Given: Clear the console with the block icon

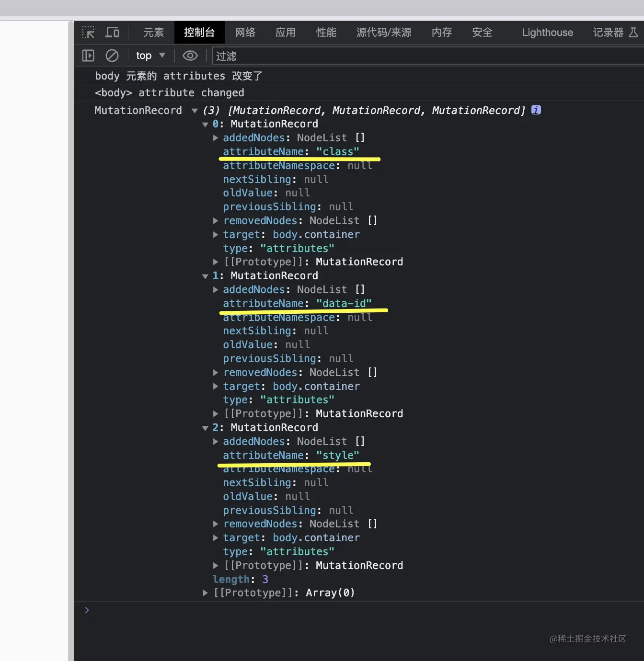Looking at the screenshot, I should (112, 56).
